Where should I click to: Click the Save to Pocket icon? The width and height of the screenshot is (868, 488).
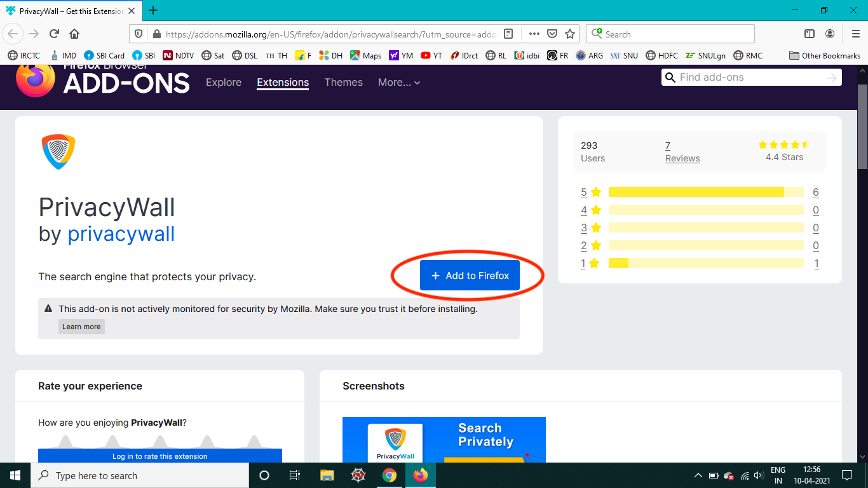pyautogui.click(x=552, y=34)
